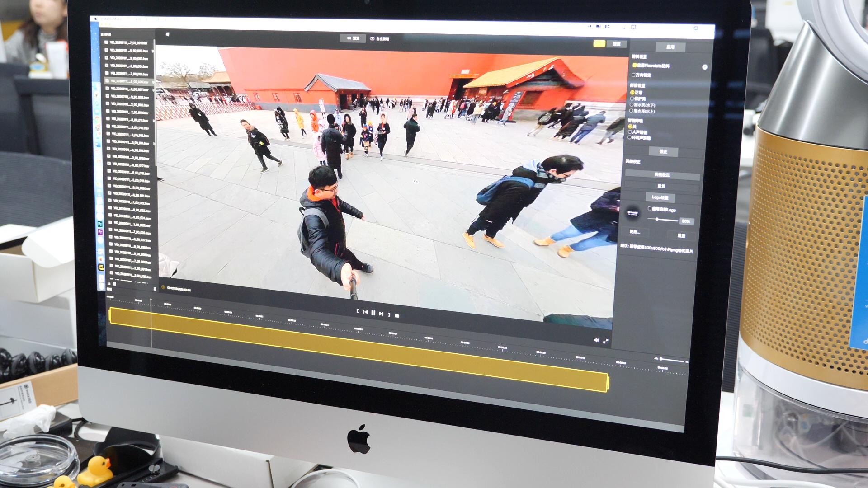Click the 00:00:04/00:00:44 timecode readout

pyautogui.click(x=179, y=289)
